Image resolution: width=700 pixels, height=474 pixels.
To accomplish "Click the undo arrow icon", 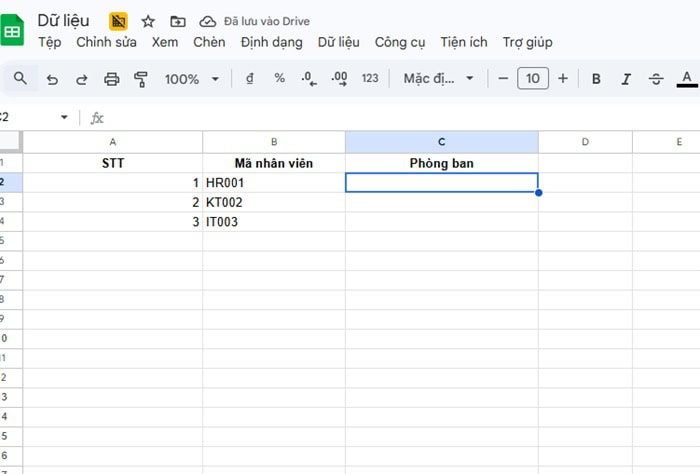I will (x=52, y=79).
